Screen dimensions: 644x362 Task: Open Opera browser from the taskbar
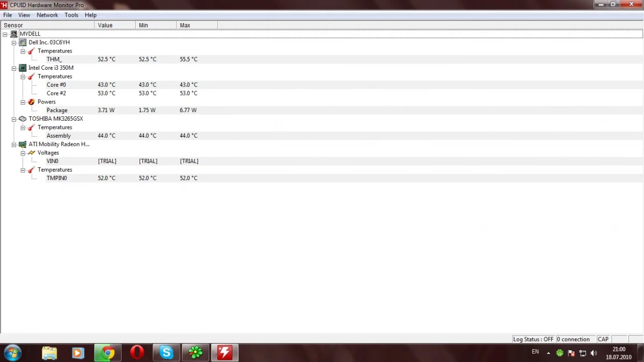137,352
